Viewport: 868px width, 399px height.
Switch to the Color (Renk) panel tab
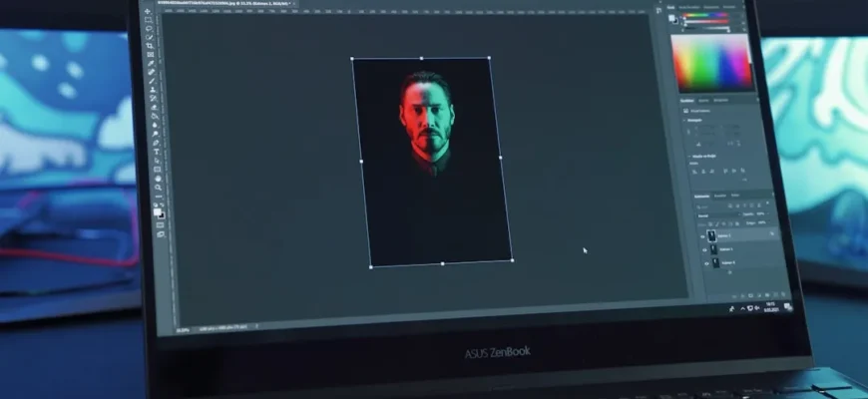click(x=670, y=7)
